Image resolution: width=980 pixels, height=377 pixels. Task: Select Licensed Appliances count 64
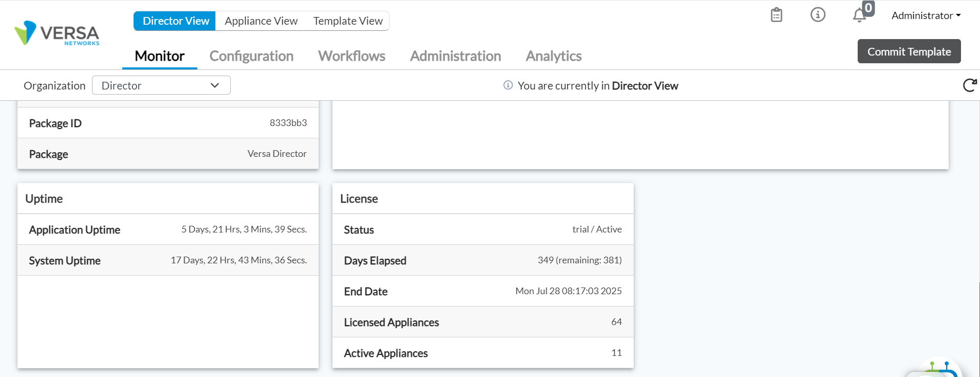617,322
